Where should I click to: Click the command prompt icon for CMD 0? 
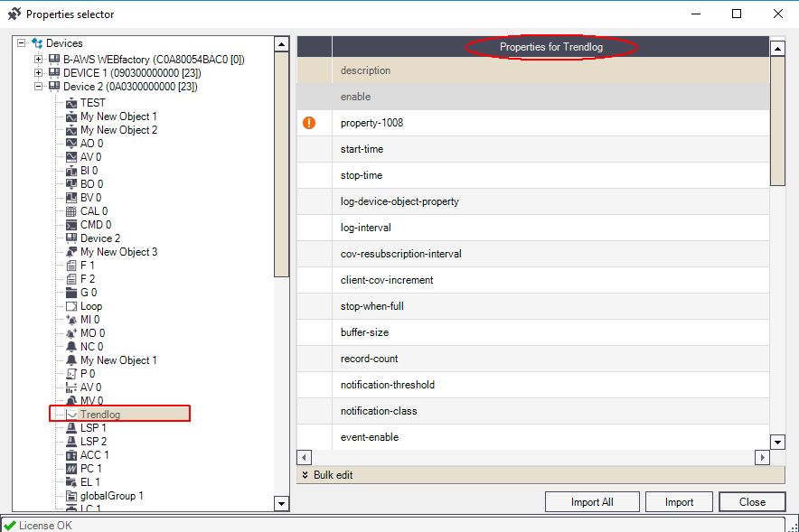[71, 225]
